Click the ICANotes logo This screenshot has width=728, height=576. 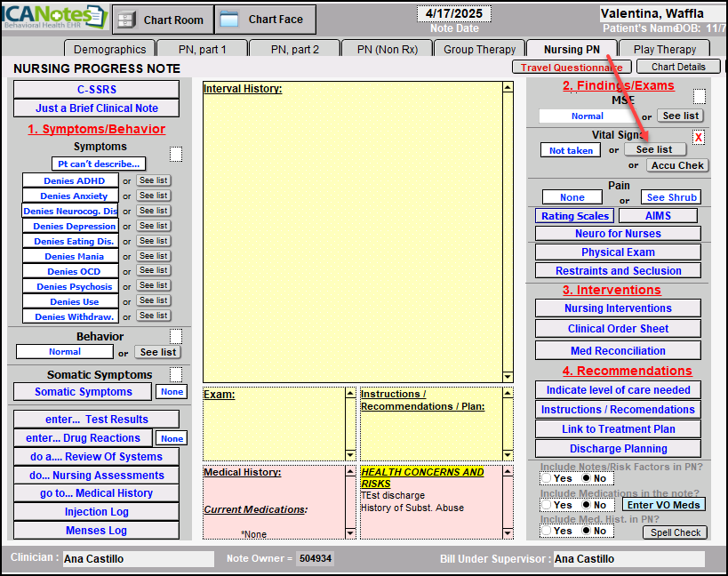click(x=54, y=17)
